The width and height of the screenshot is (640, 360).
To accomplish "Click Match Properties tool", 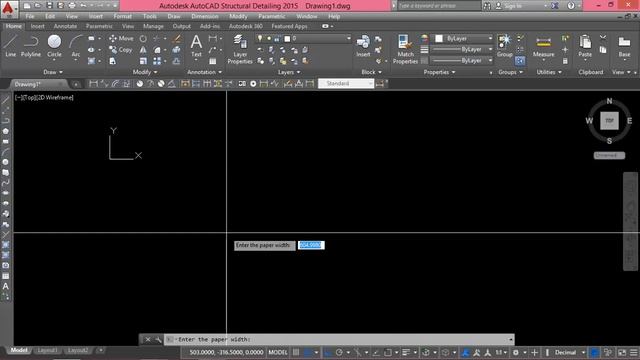I will click(x=405, y=49).
